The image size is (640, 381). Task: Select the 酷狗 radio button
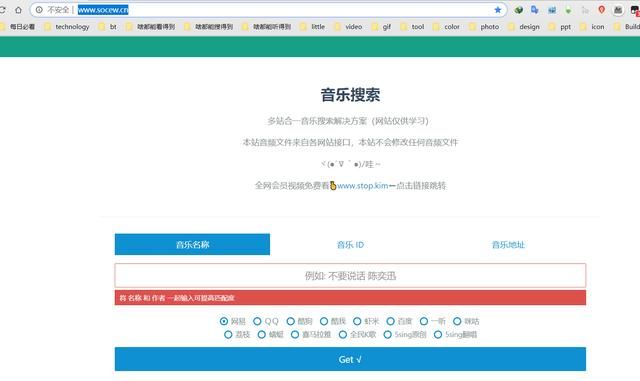click(x=291, y=321)
